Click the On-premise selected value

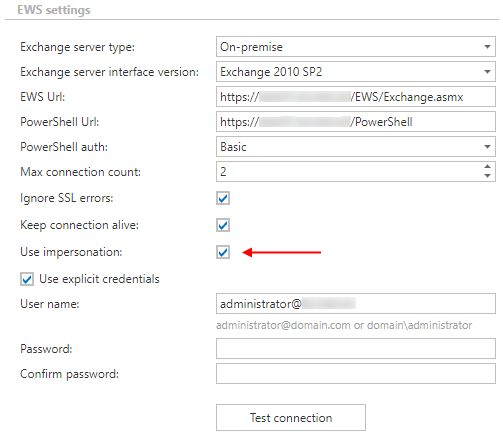[x=251, y=47]
